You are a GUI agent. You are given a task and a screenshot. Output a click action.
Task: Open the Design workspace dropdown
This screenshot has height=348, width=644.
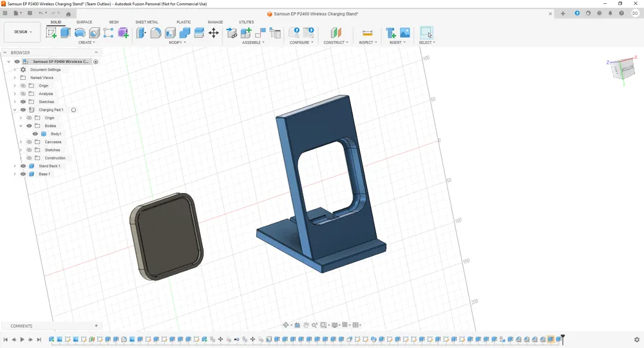coord(23,32)
